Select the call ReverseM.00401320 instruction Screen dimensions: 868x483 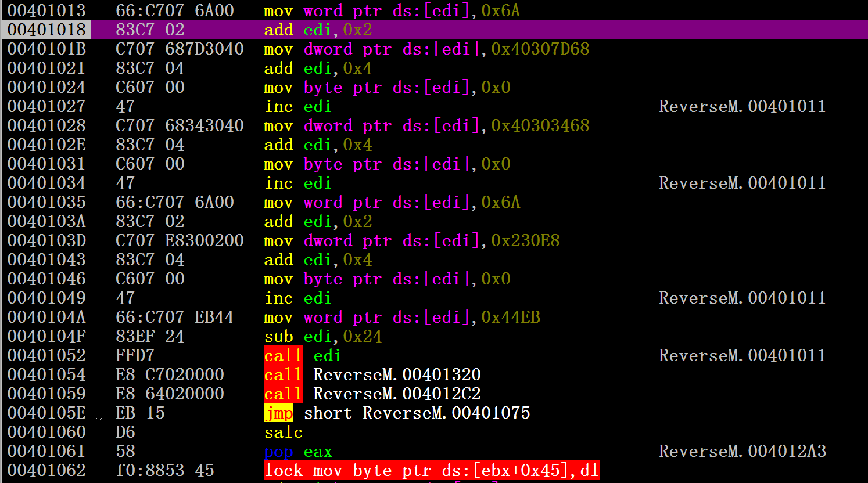pyautogui.click(x=372, y=374)
